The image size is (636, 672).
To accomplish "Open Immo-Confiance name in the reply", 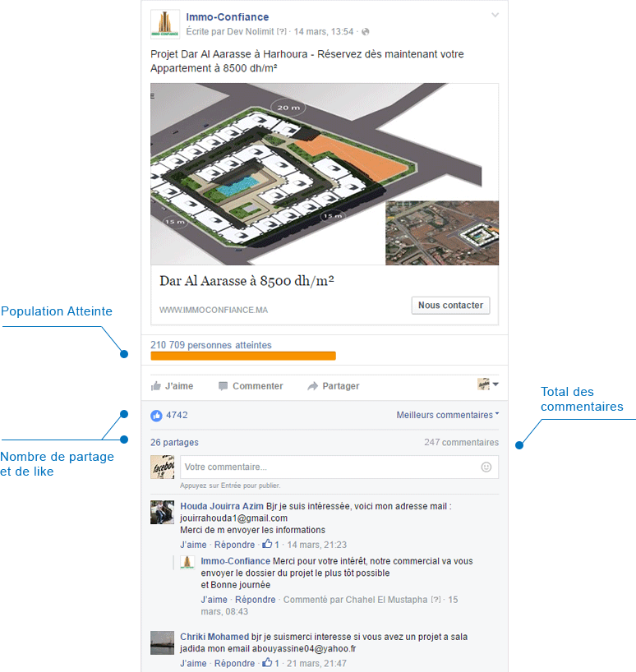I will pos(235,561).
